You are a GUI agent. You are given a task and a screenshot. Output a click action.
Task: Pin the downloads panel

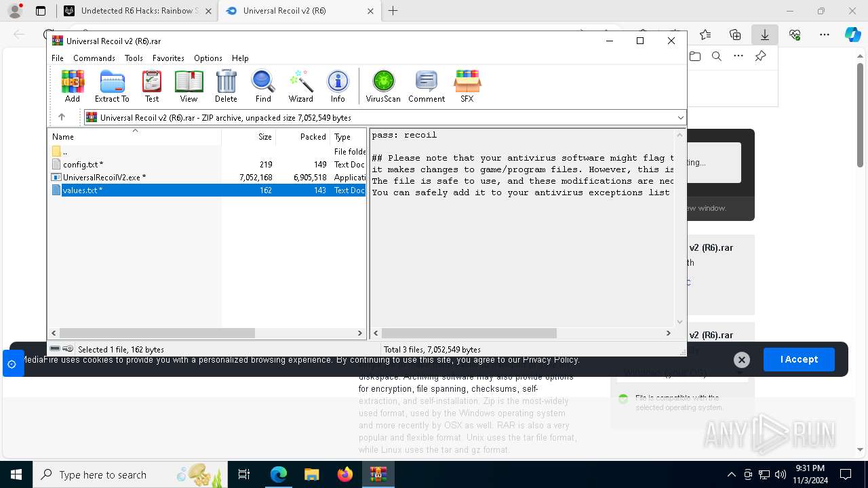760,56
